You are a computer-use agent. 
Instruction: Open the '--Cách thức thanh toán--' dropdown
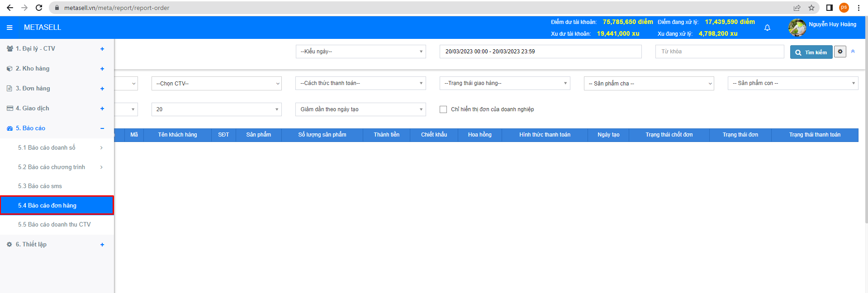(x=360, y=83)
